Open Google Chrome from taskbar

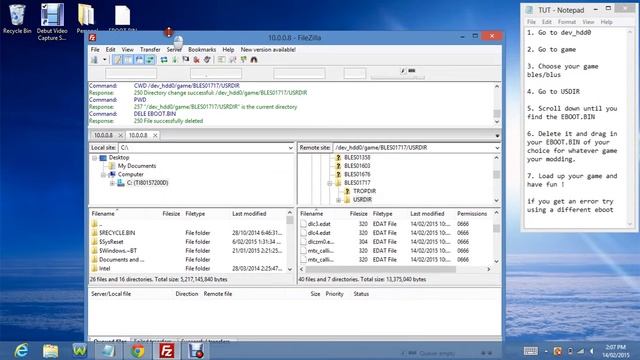point(138,351)
